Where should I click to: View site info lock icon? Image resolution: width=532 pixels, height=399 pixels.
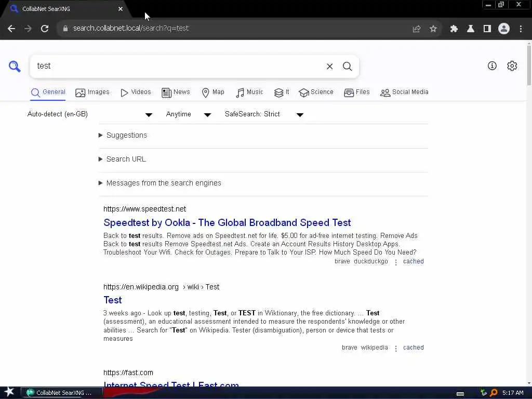pyautogui.click(x=65, y=29)
